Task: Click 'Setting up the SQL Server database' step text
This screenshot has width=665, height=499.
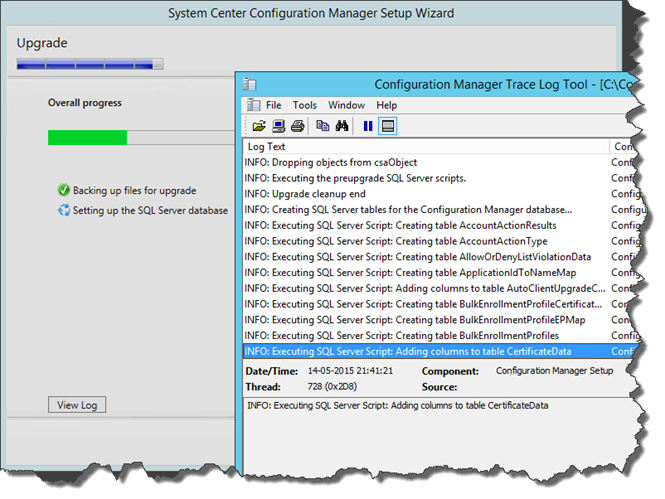Action: (x=150, y=210)
